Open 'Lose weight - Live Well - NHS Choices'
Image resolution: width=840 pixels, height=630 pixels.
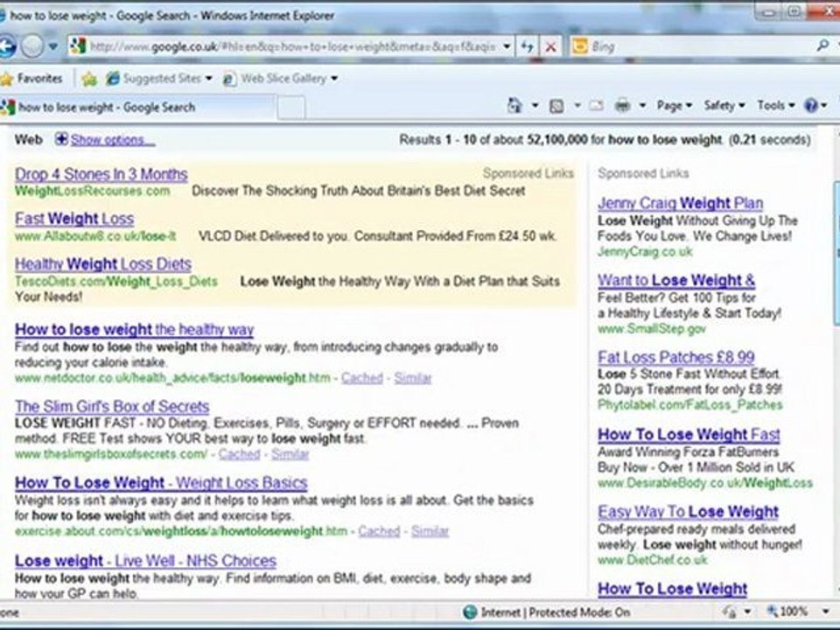click(146, 561)
